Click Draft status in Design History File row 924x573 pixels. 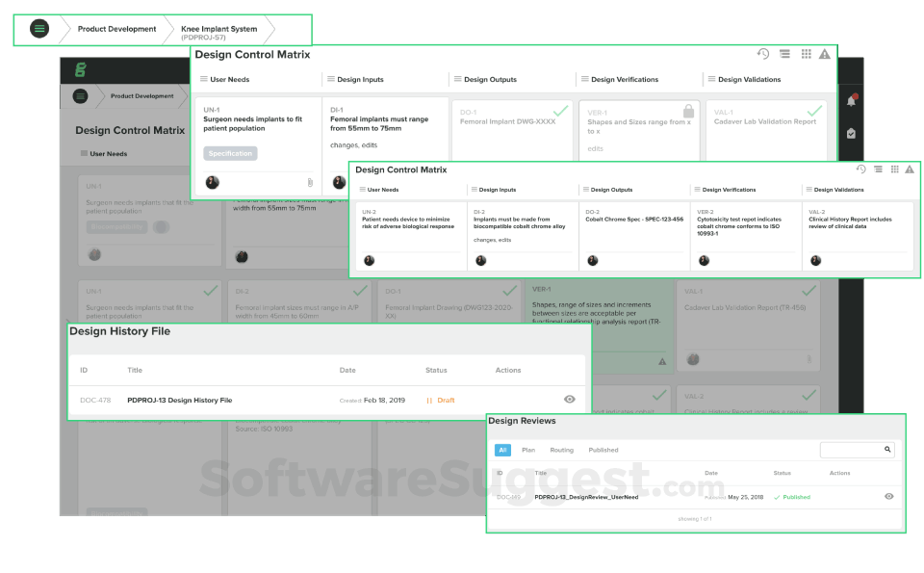coord(441,400)
